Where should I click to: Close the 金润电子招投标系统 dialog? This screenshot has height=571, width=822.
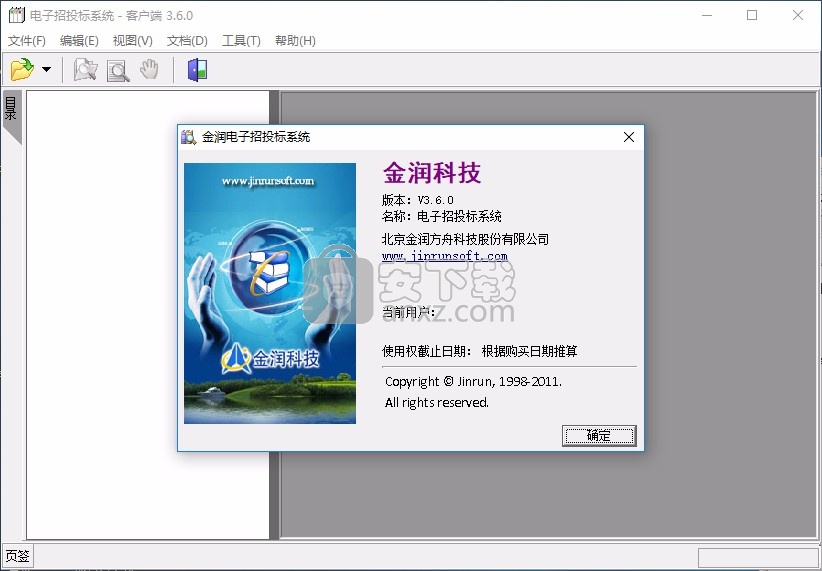629,137
